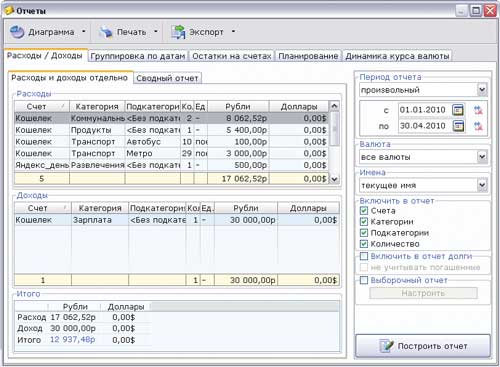Image resolution: width=500 pixels, height=367 pixels.
Task: Select the Коммунальные expense row 8 062,52р
Action: point(171,118)
